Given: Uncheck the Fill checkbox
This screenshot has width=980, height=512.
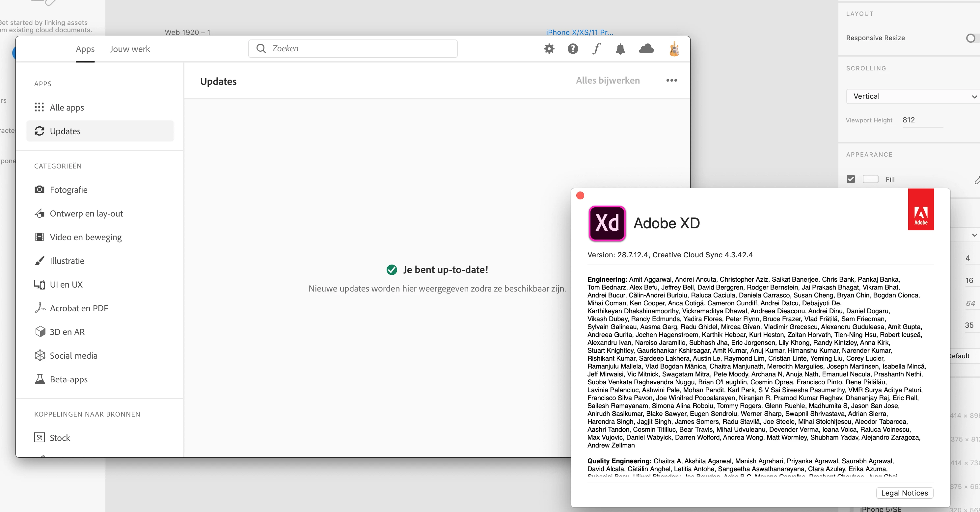Looking at the screenshot, I should [851, 179].
